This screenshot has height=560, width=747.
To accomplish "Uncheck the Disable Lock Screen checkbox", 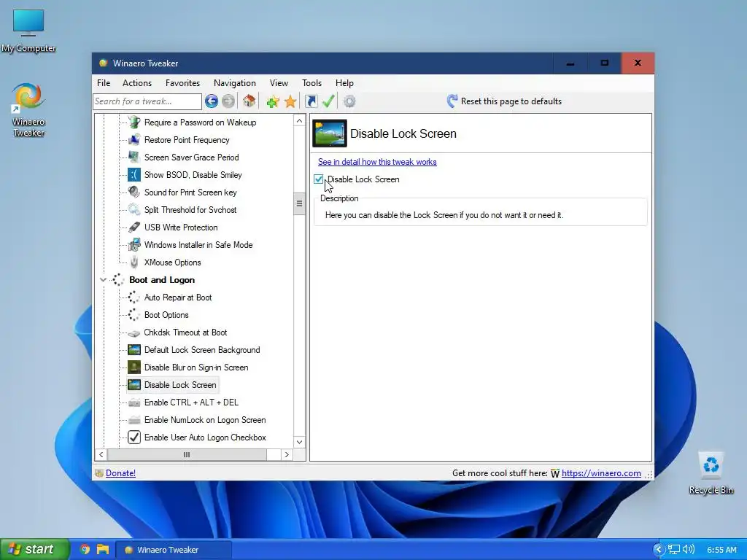I will 319,179.
